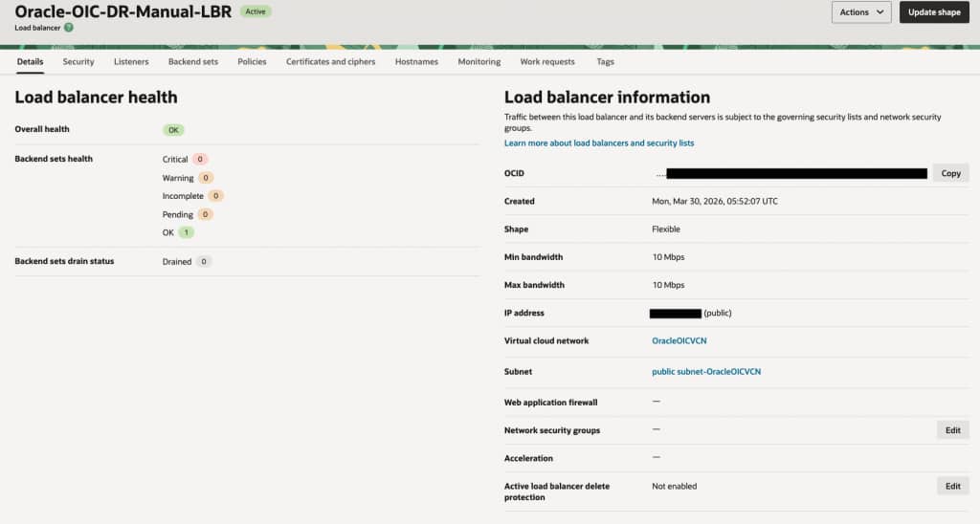Copy the load balancer OCID
This screenshot has height=524, width=980.
(x=950, y=173)
